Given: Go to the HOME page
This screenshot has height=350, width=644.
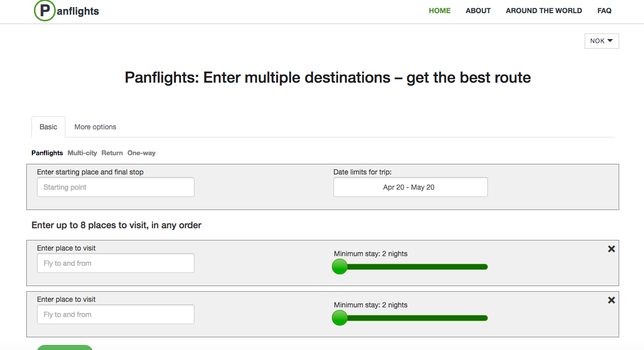Looking at the screenshot, I should 439,11.
